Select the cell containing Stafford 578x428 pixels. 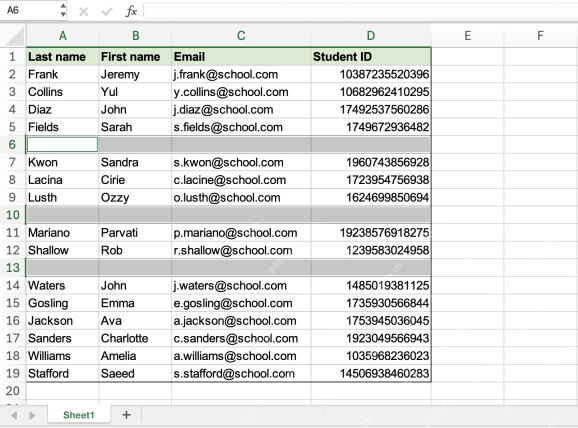(62, 373)
